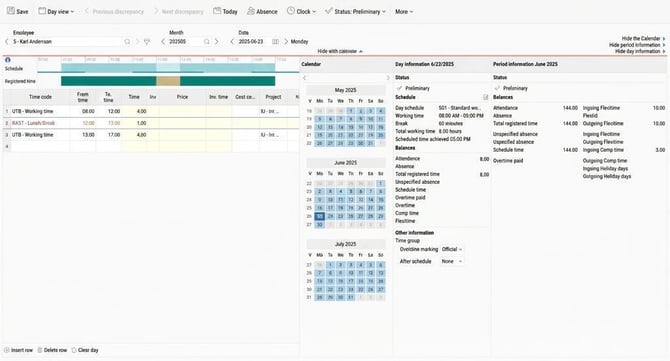Click Delete row button
Image resolution: width=670 pixels, height=361 pixels.
[x=52, y=350]
